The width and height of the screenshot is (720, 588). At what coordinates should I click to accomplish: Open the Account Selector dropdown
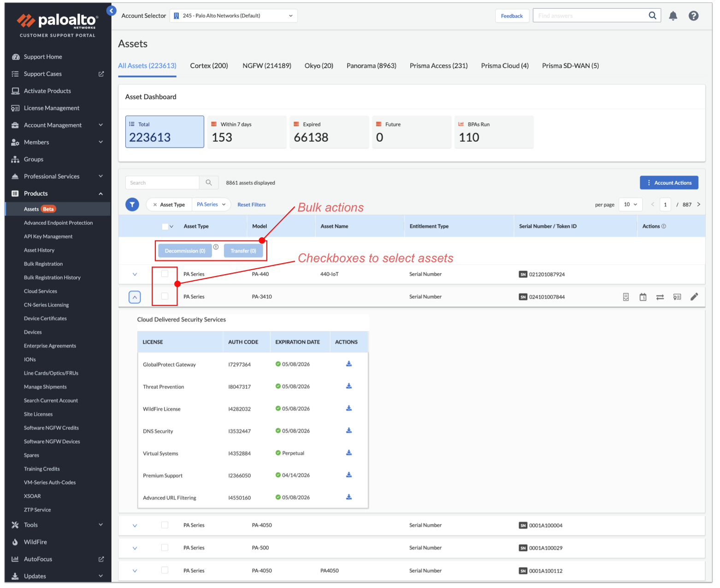tap(233, 16)
